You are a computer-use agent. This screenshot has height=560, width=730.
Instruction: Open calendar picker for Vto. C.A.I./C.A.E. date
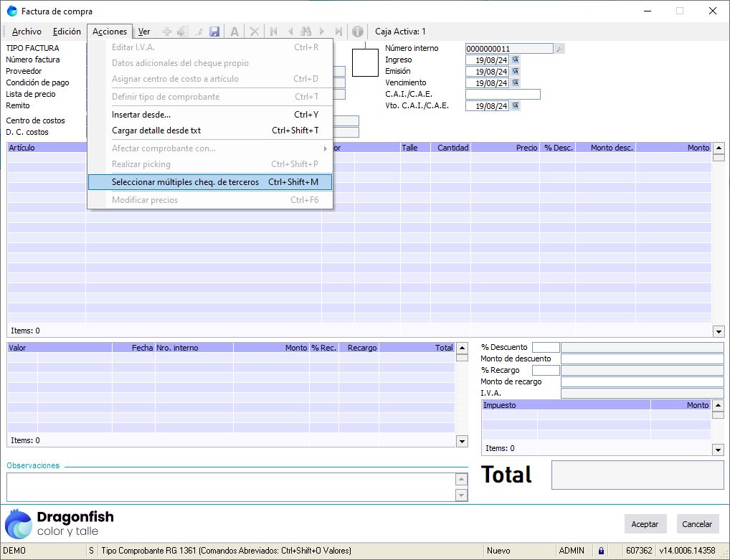pos(516,106)
